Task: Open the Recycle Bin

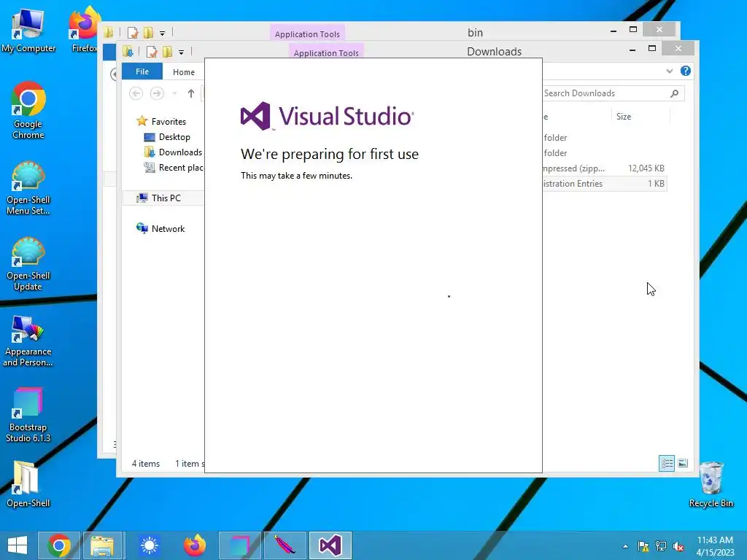Action: [x=711, y=484]
